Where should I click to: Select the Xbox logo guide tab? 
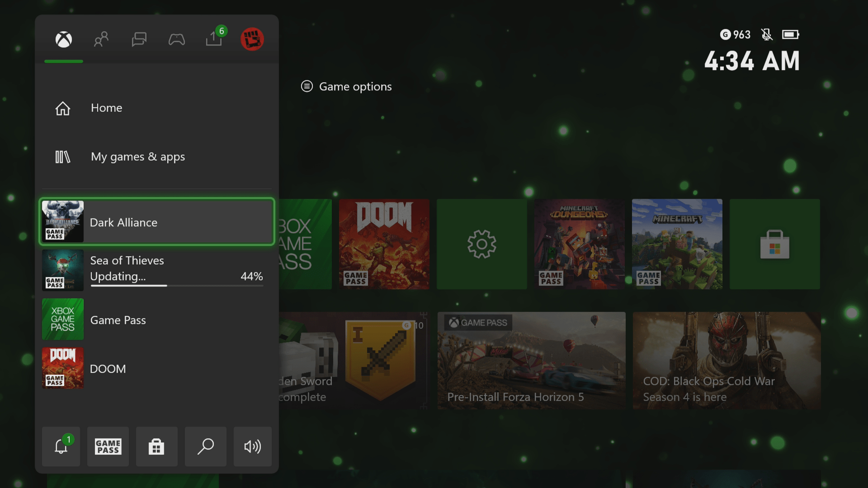tap(63, 40)
